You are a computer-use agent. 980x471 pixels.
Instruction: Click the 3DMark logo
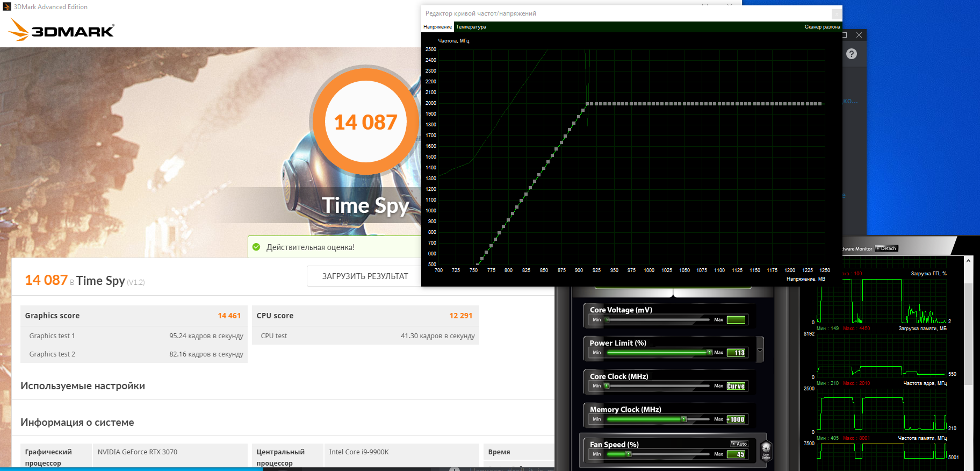pos(61,30)
